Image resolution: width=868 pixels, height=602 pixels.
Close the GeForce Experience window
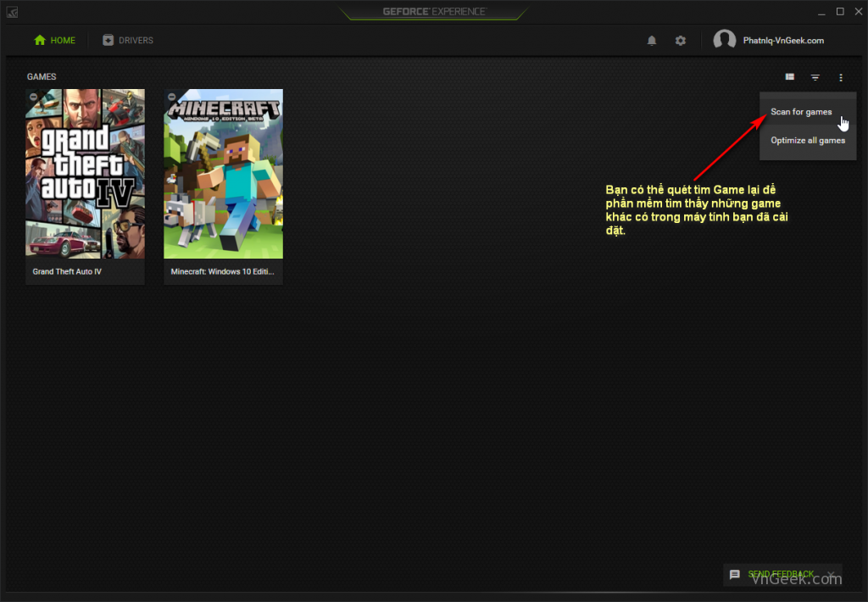(x=859, y=12)
